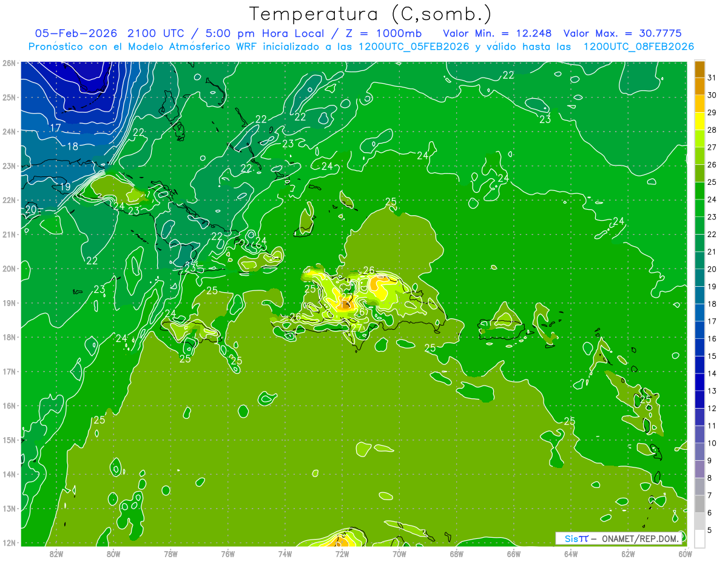Click the '80W' longitude axis label
This screenshot has height=562, width=728.
pyautogui.click(x=113, y=554)
